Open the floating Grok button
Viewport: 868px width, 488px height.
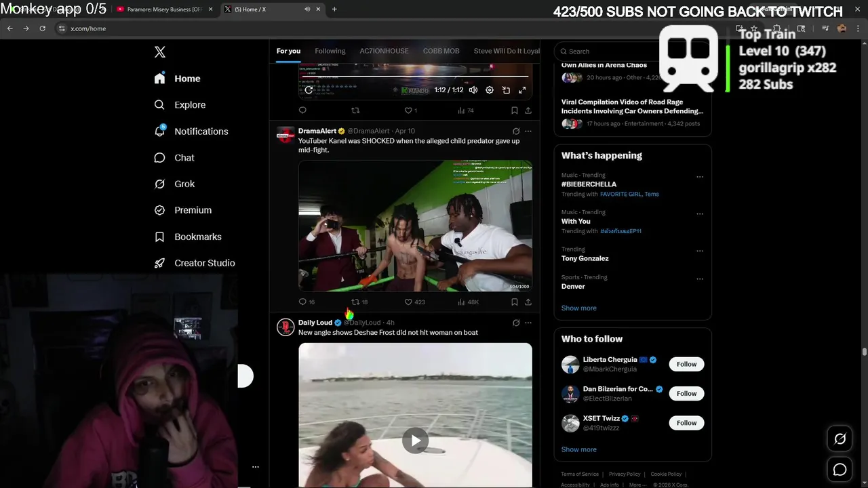tap(840, 439)
